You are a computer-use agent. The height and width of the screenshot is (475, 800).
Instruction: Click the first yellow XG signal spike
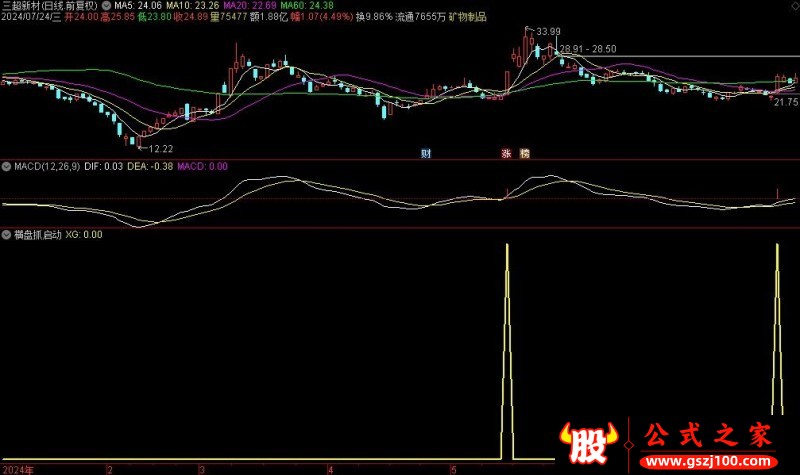(x=507, y=352)
